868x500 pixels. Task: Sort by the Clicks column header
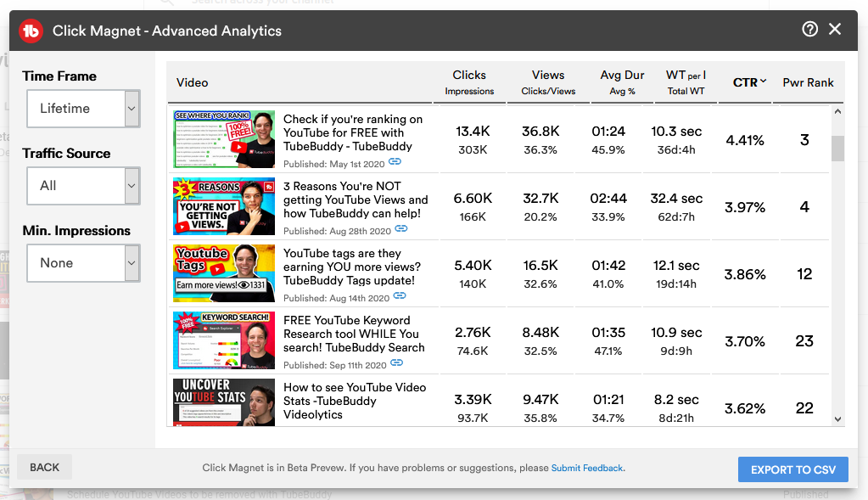coord(469,75)
